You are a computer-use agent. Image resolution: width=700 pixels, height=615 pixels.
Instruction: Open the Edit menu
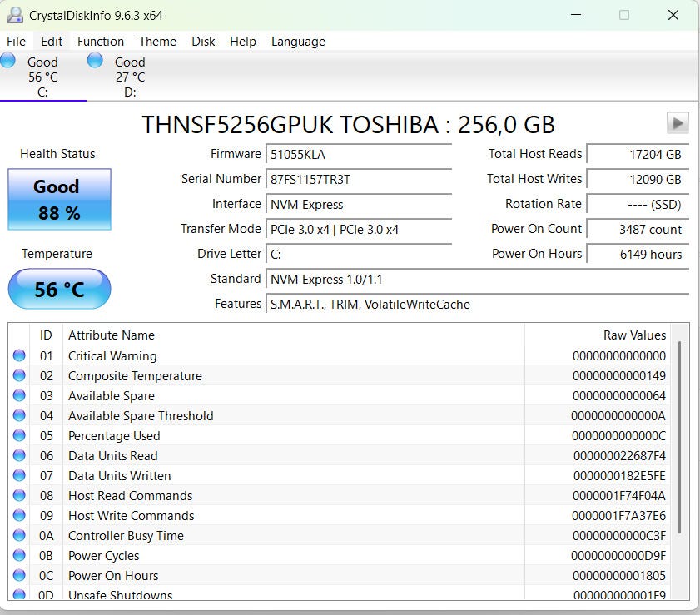click(x=52, y=42)
